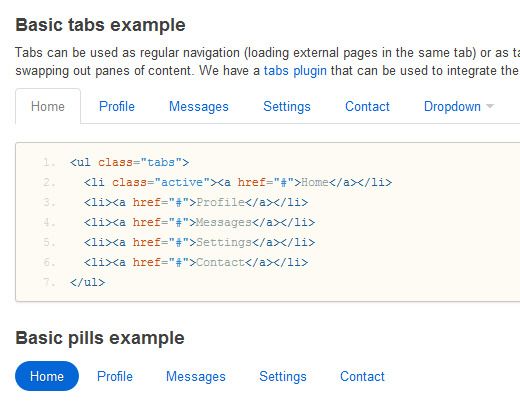
Task: Click code line with ul class tabs
Action: coord(130,162)
